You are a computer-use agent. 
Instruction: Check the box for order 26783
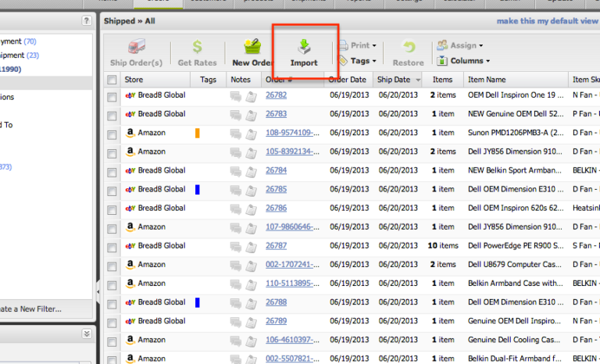pyautogui.click(x=112, y=116)
